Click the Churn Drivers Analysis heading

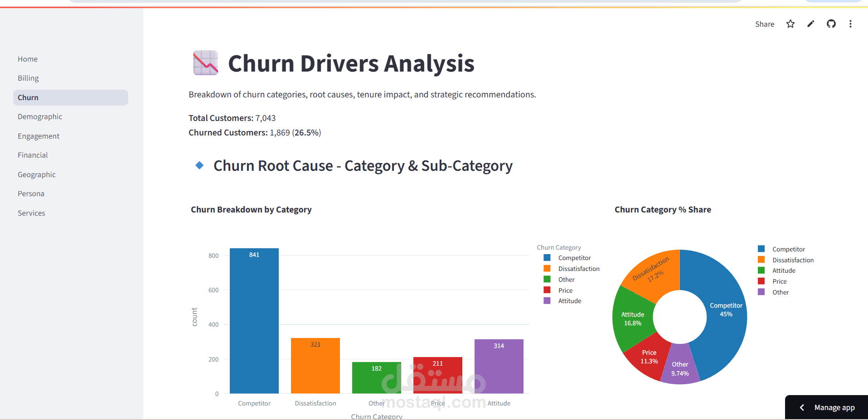tap(351, 63)
